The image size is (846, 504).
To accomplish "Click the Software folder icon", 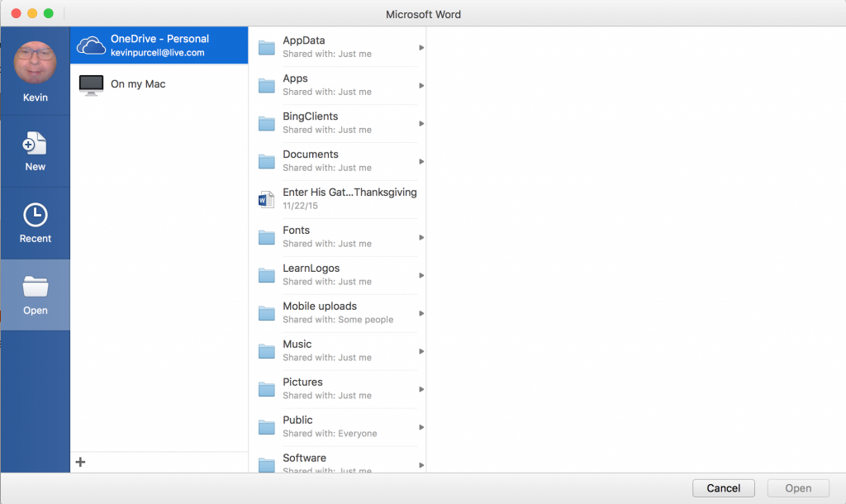I will click(267, 464).
